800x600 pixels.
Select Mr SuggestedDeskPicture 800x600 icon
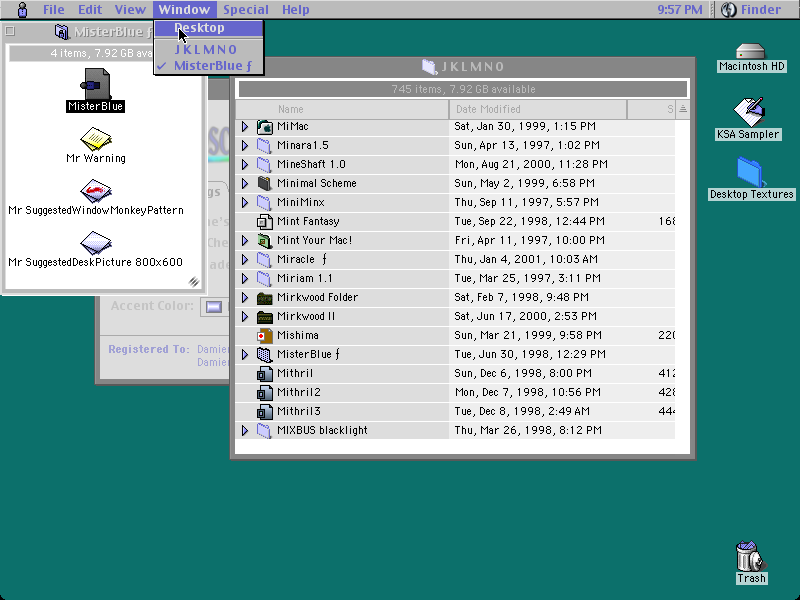(x=95, y=243)
